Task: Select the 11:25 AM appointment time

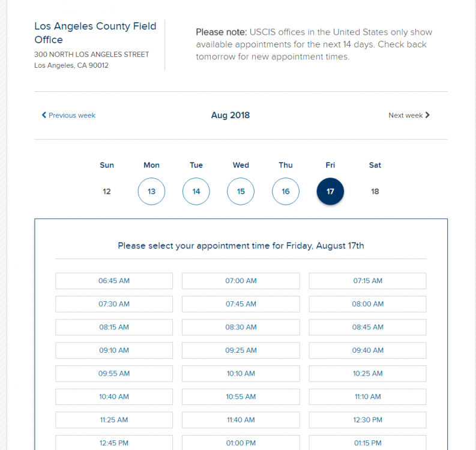Action: click(x=114, y=420)
